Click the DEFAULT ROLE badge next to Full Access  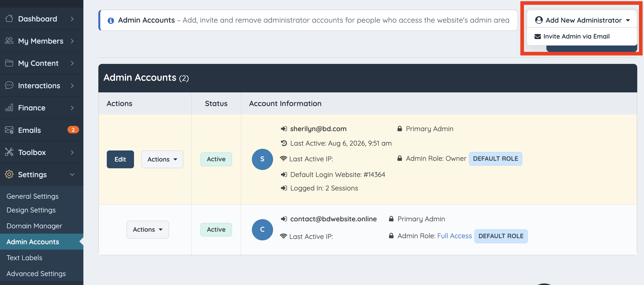pyautogui.click(x=501, y=236)
